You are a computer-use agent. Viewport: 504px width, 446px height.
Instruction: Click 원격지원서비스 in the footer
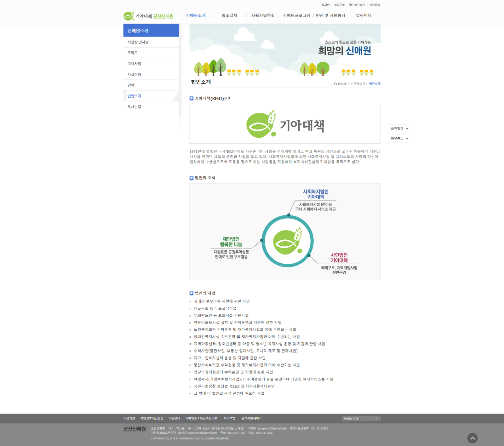click(251, 418)
